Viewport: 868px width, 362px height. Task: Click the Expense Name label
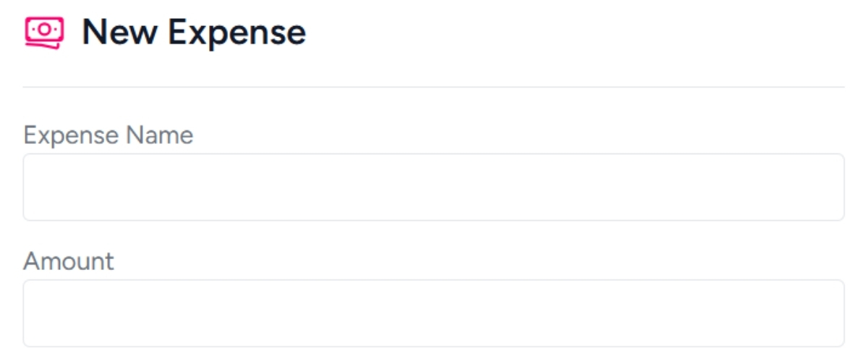pos(109,135)
